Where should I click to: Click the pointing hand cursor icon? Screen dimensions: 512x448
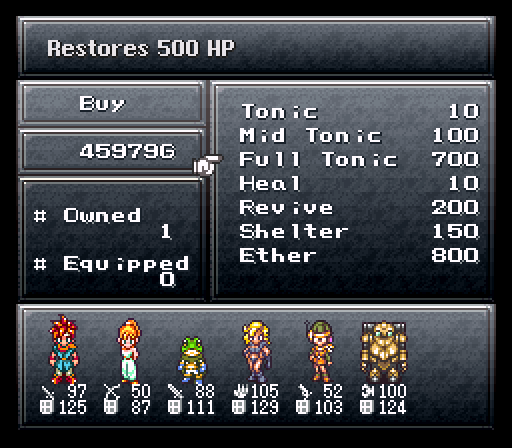(x=207, y=164)
